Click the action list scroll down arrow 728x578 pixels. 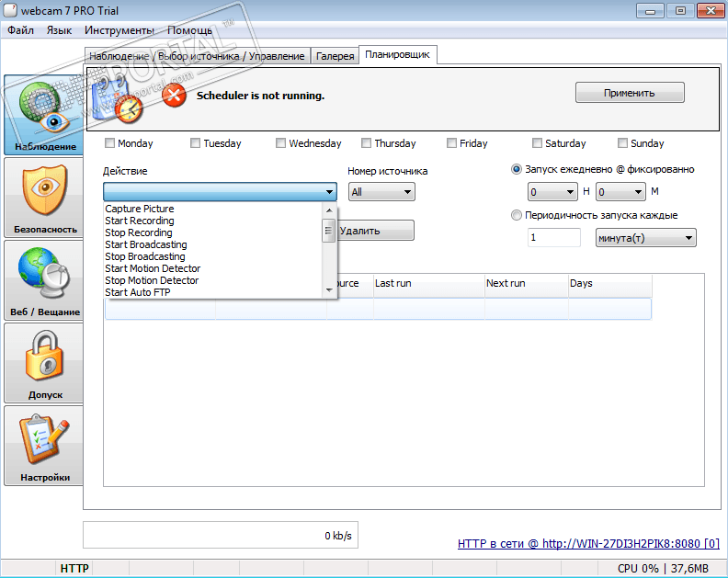(x=329, y=290)
